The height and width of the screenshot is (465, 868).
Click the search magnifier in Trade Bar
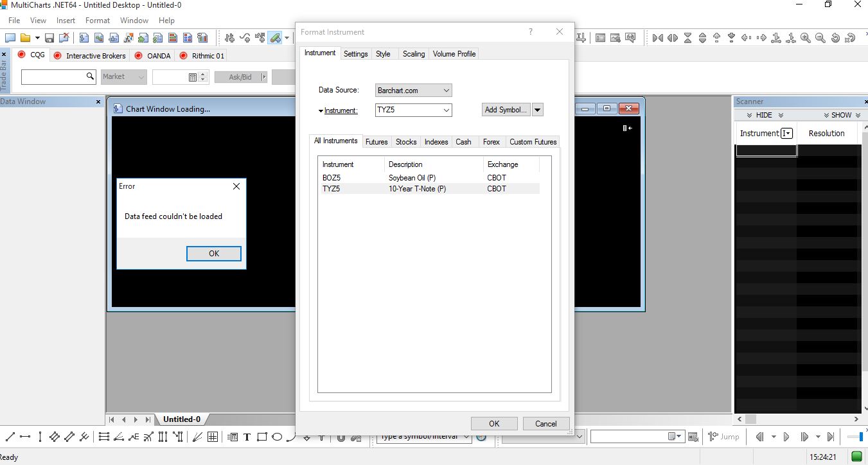pos(91,76)
